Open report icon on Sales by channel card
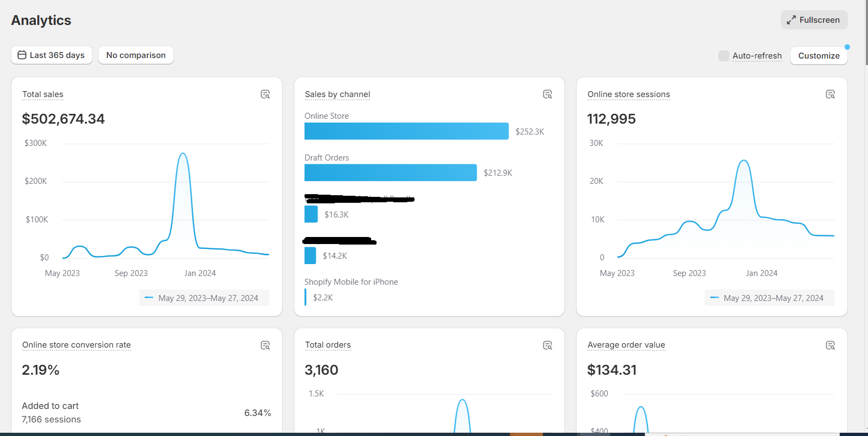The height and width of the screenshot is (436, 868). coord(547,94)
